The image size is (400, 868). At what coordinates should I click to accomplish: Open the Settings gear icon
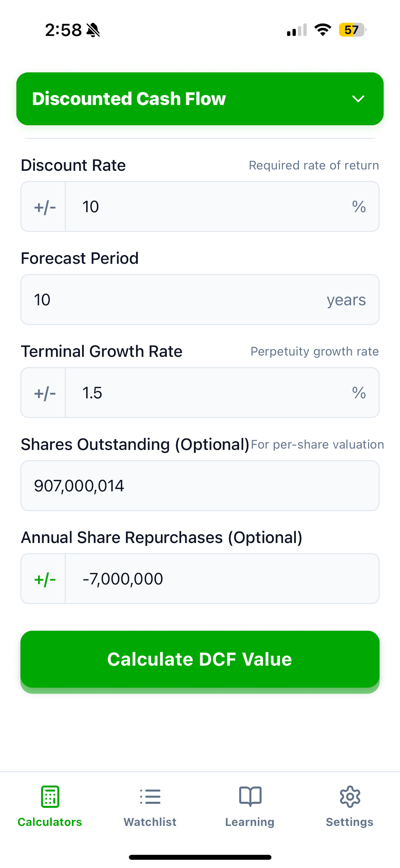pyautogui.click(x=350, y=797)
